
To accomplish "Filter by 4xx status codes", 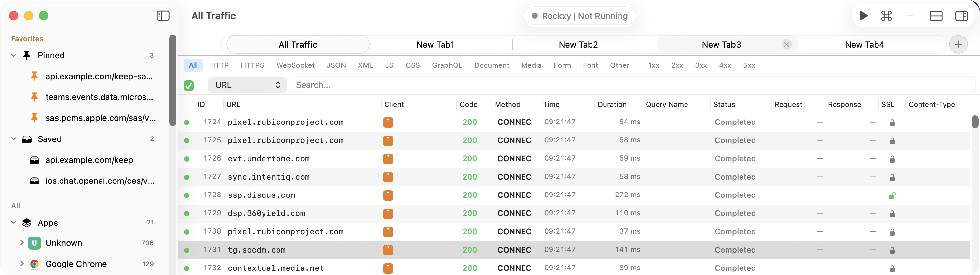I will click(x=725, y=65).
